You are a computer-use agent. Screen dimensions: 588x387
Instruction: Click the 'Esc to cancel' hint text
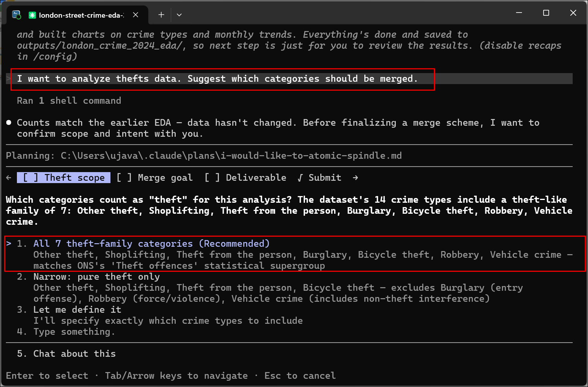click(300, 376)
